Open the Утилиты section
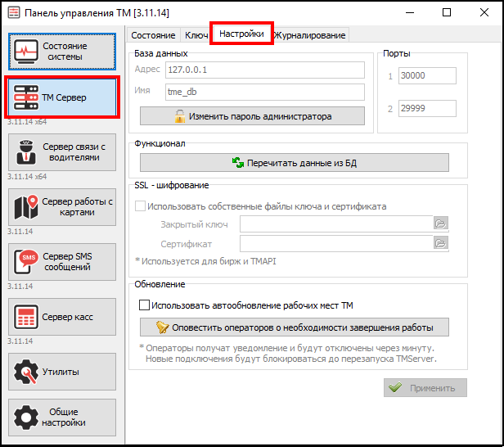The width and height of the screenshot is (504, 447). point(62,372)
